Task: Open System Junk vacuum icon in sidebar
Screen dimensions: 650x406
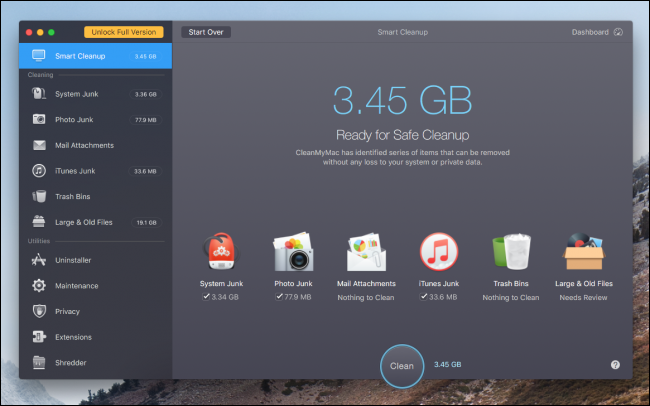Action: (39, 94)
